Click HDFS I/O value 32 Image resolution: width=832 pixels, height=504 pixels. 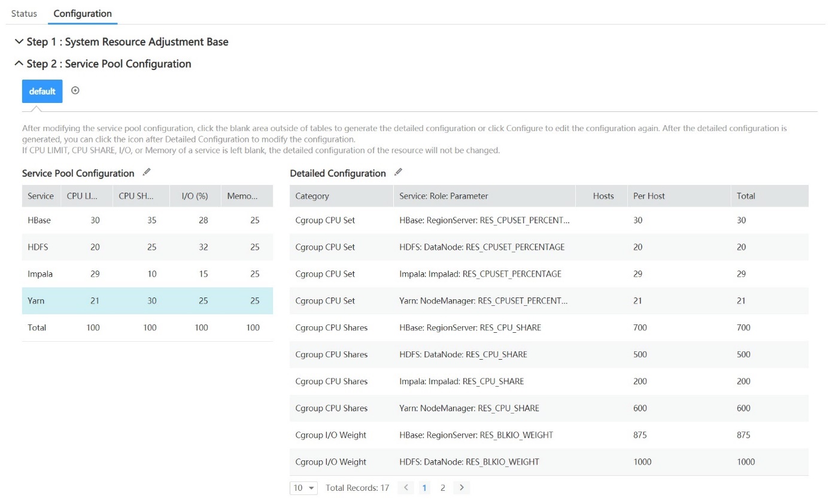[204, 247]
